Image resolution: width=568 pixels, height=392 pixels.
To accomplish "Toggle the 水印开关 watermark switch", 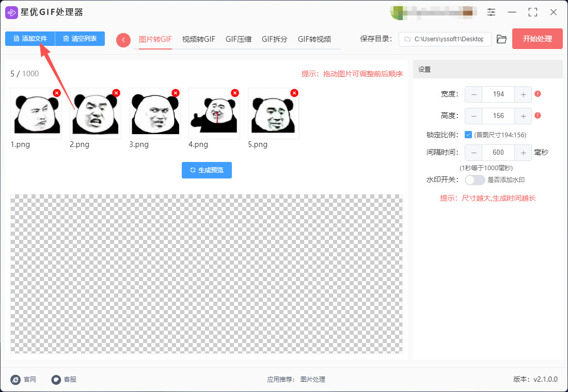I will tap(475, 180).
